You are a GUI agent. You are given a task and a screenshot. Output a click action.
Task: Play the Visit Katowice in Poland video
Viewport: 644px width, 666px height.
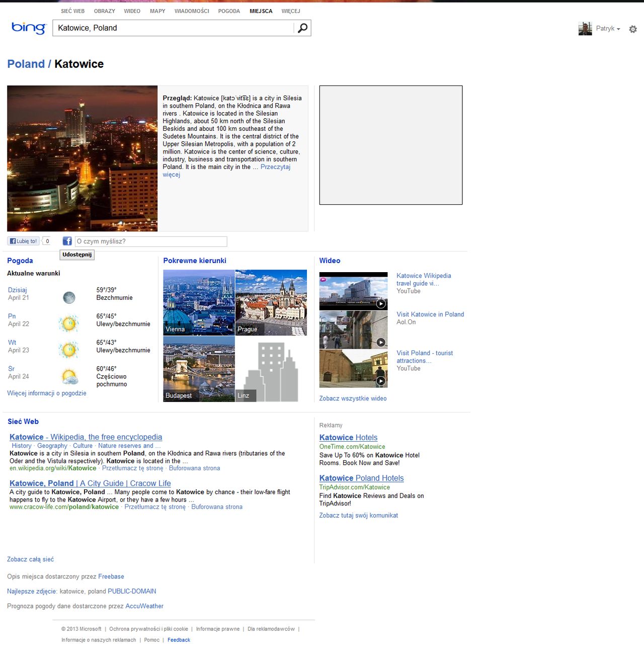point(353,330)
